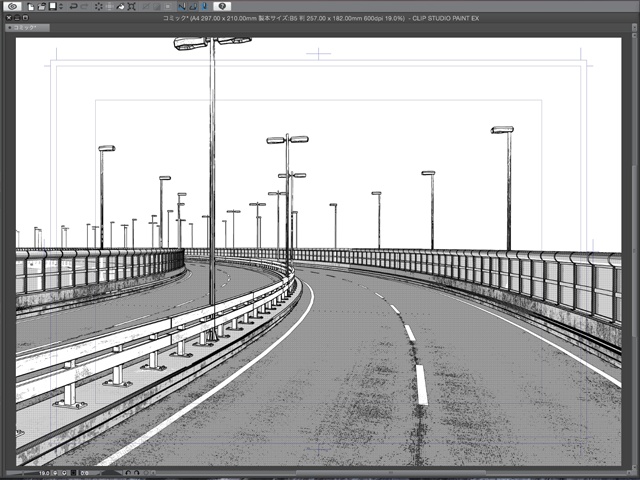Click the 0.0 rotation angle field

85,473
